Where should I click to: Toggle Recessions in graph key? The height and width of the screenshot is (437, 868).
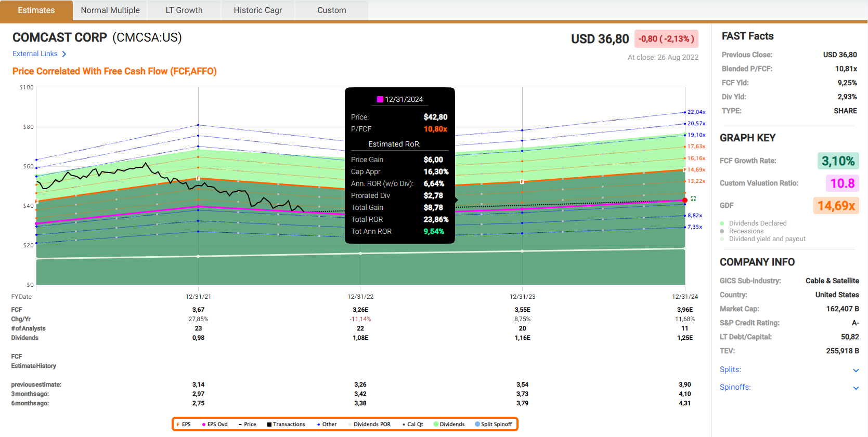coord(746,231)
